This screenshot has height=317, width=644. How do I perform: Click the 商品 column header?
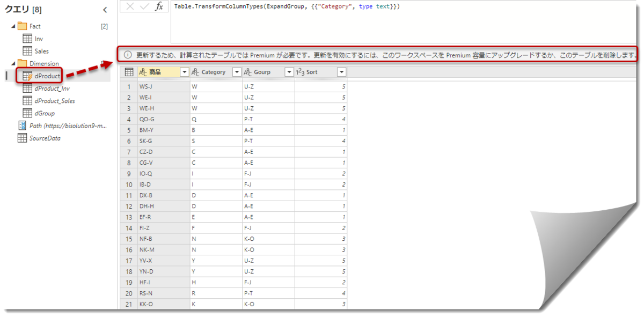tap(163, 72)
